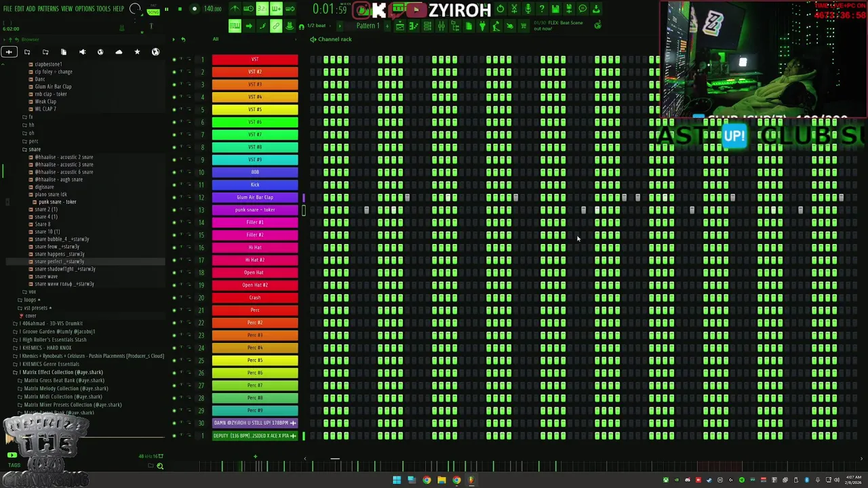Mute the Hi Hat channel green LED

174,247
